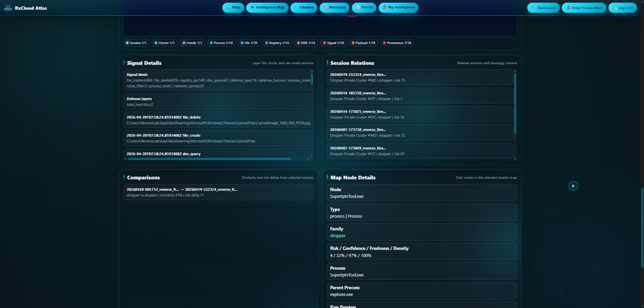Click the Session Relations scroll-down arrow

click(x=515, y=159)
